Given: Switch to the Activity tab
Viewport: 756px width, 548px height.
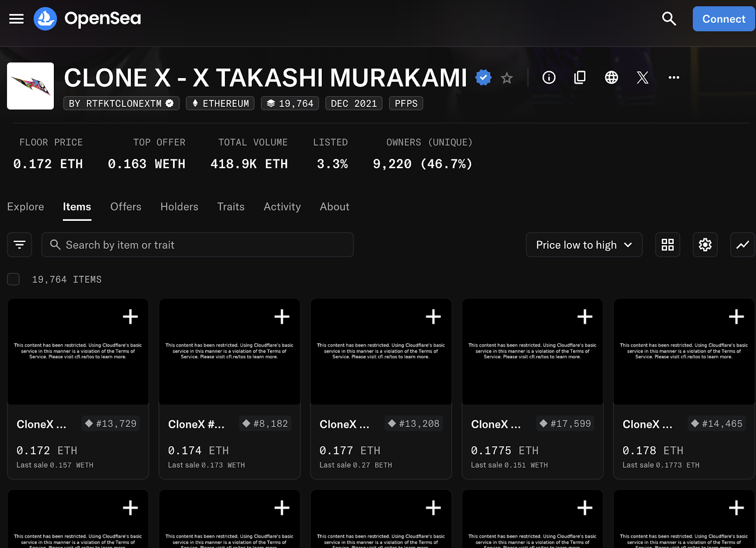Looking at the screenshot, I should point(282,207).
